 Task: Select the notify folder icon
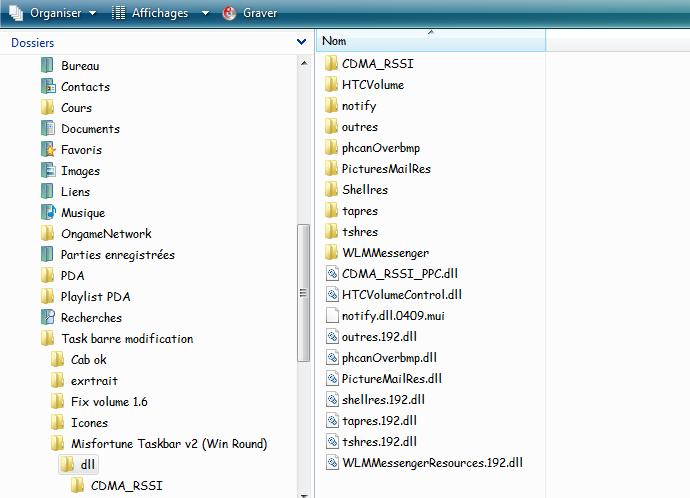point(331,106)
